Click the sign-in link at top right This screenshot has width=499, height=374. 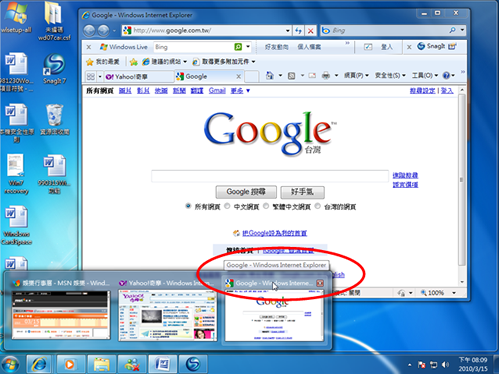tap(447, 91)
